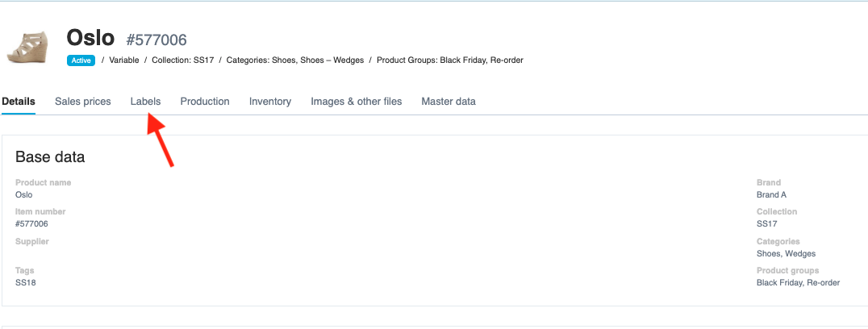
Task: Go to the Production tab
Action: click(205, 102)
